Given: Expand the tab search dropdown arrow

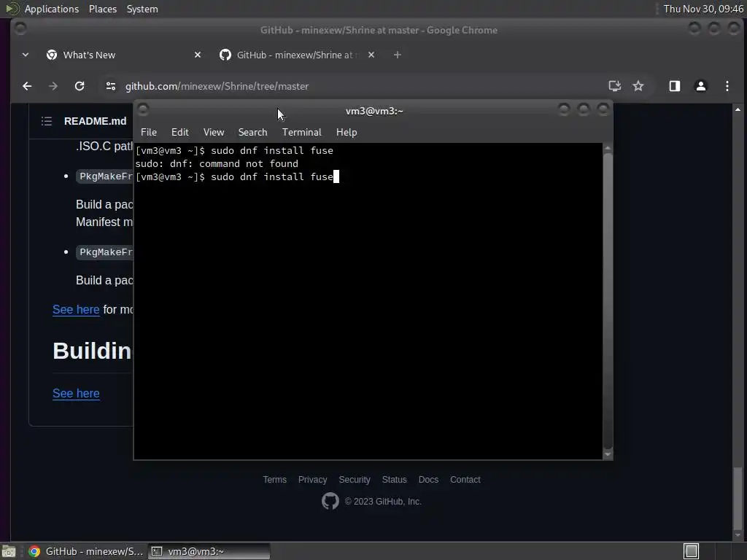Looking at the screenshot, I should [26, 55].
